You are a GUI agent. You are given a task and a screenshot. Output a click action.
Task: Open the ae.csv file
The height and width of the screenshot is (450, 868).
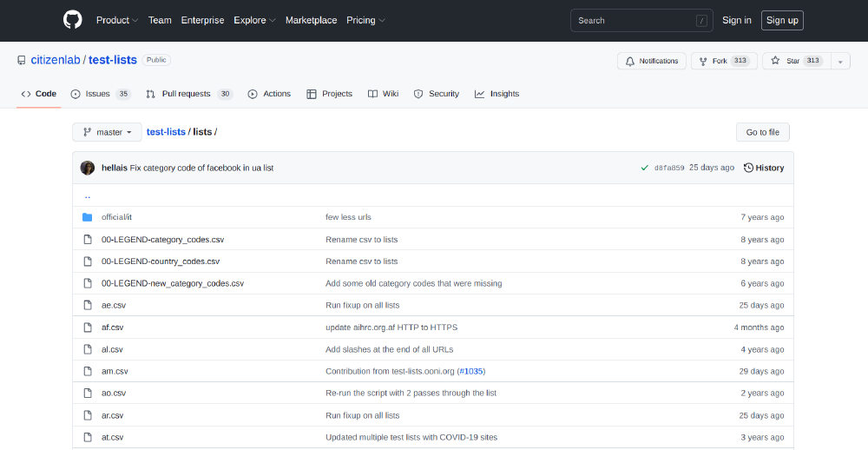(x=114, y=305)
